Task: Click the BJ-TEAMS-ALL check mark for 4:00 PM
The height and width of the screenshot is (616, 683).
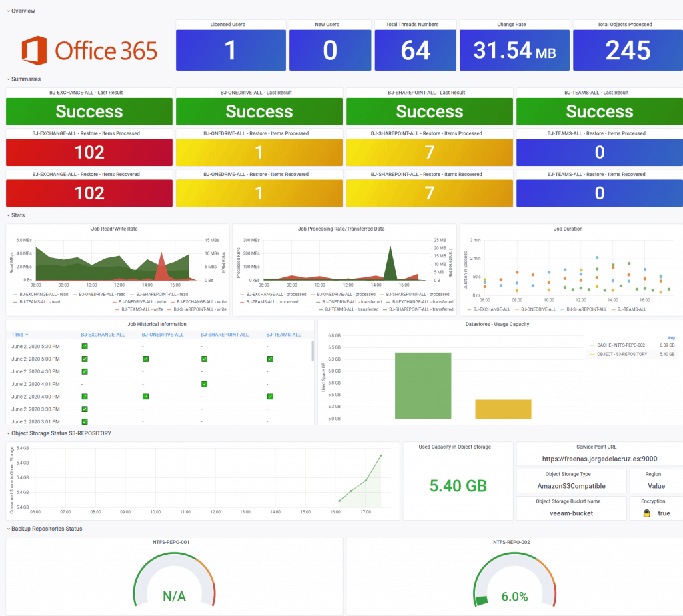Action: coord(270,397)
